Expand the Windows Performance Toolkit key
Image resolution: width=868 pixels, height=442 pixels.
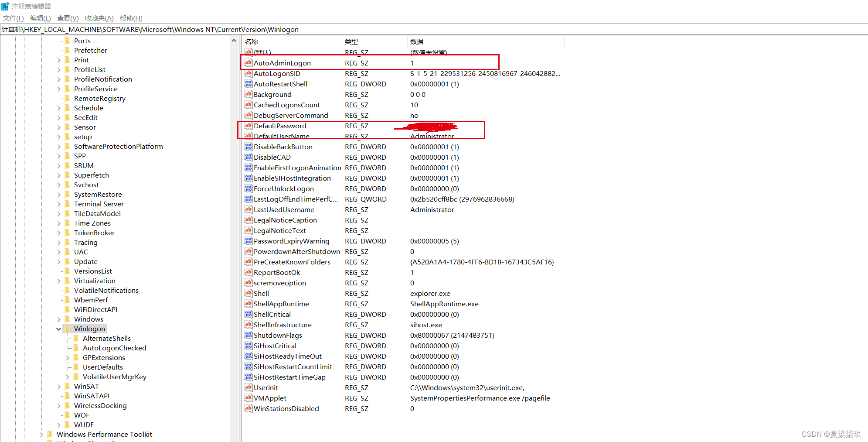tap(41, 434)
